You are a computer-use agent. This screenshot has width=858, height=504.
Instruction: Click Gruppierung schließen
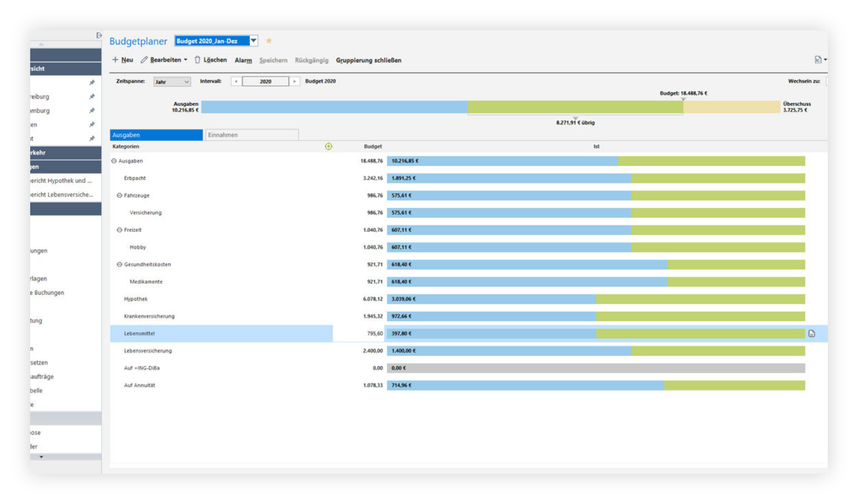coord(369,60)
